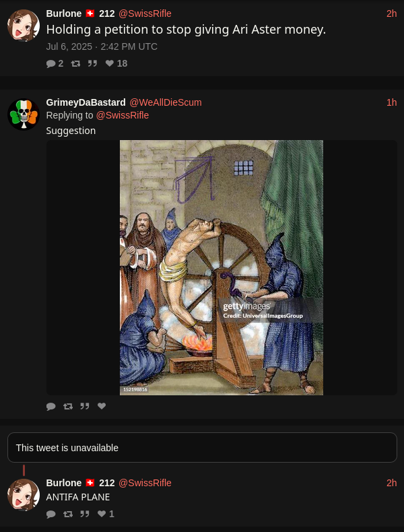Retweet GrimeyDaBastard's Suggestion tweet
404x532 pixels.
[68, 406]
